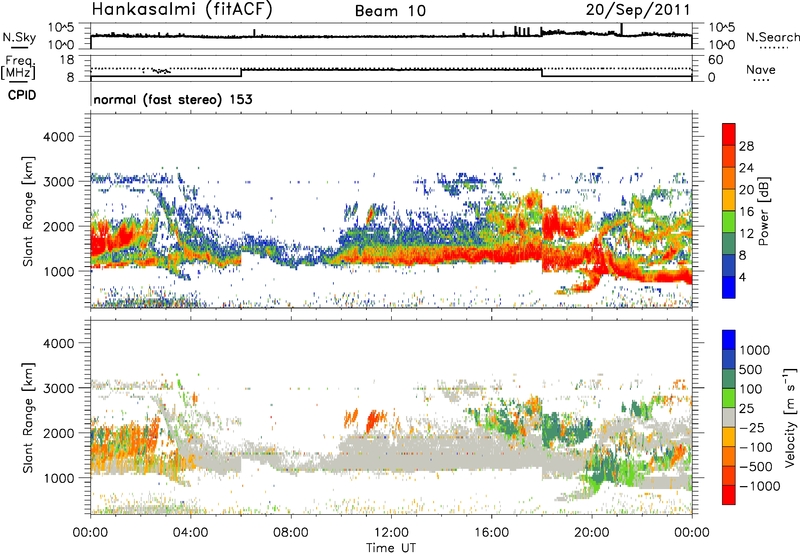Click the "Power [dB]" colorbar label

[763, 211]
